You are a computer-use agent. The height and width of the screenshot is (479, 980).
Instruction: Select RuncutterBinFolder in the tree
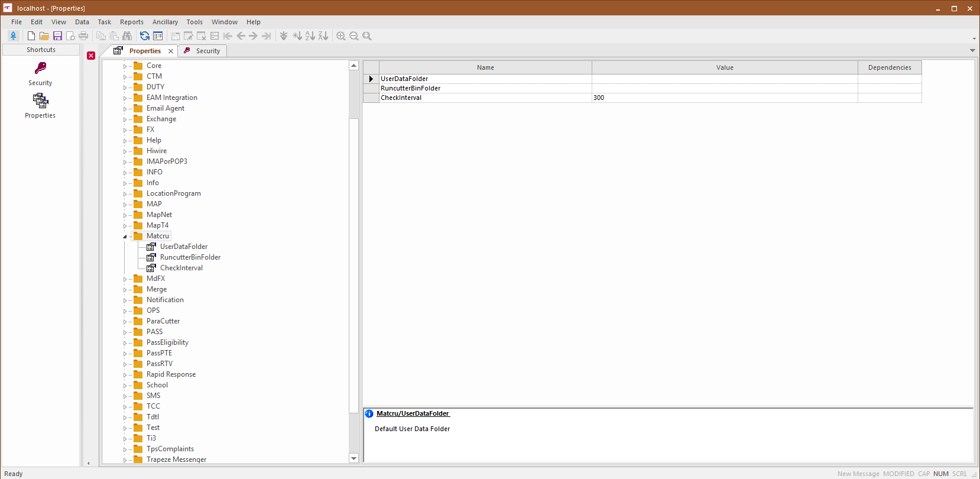190,257
